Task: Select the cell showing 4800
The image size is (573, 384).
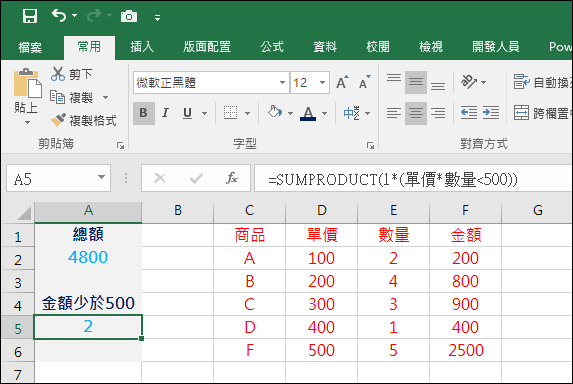Action: click(88, 258)
